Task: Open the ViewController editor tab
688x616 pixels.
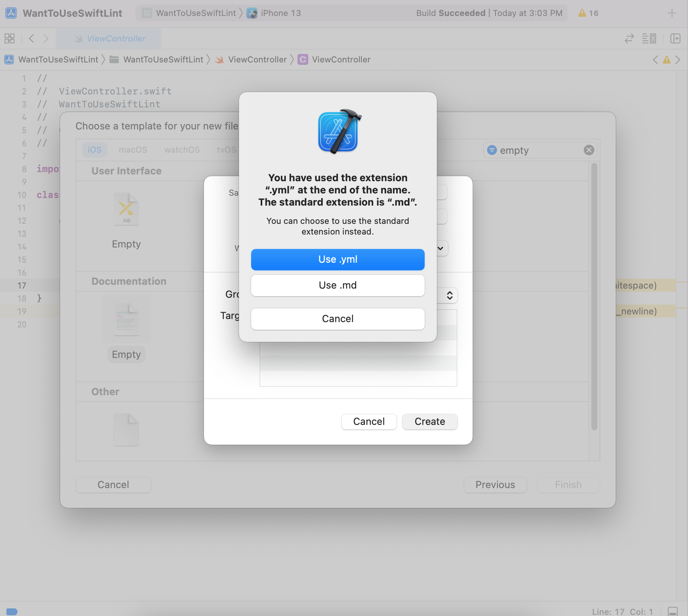Action: [x=108, y=38]
